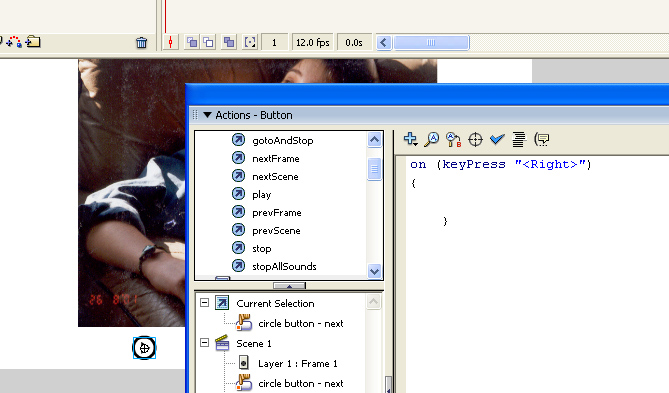Click the closing brace in script
Screen dimensions: 669x393
point(445,221)
